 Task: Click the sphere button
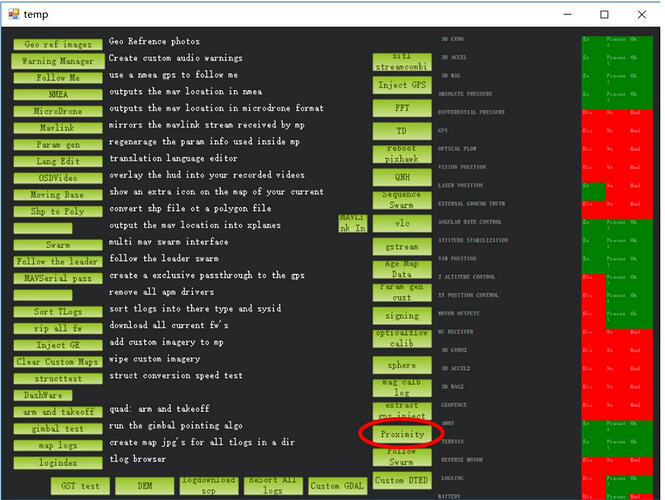point(402,365)
